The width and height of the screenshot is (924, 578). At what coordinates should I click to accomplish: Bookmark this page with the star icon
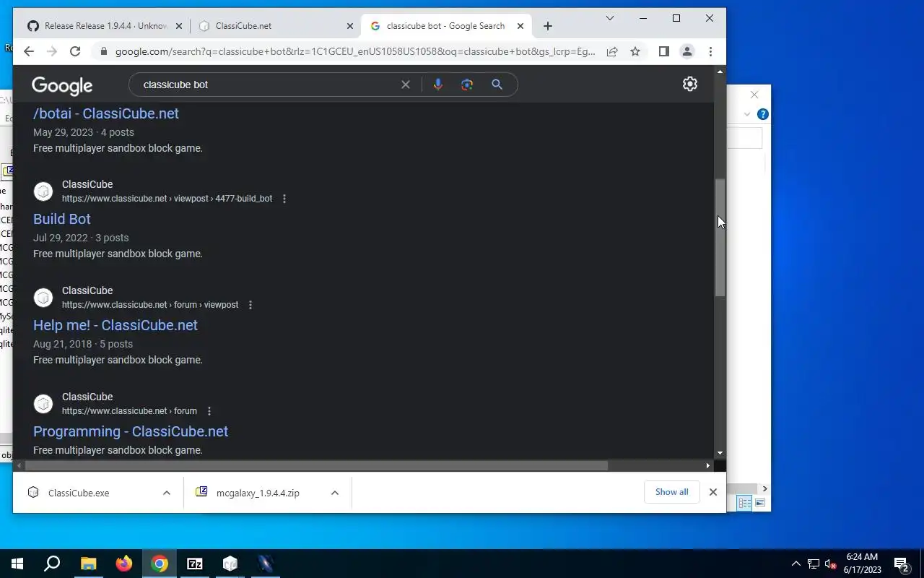(x=635, y=51)
